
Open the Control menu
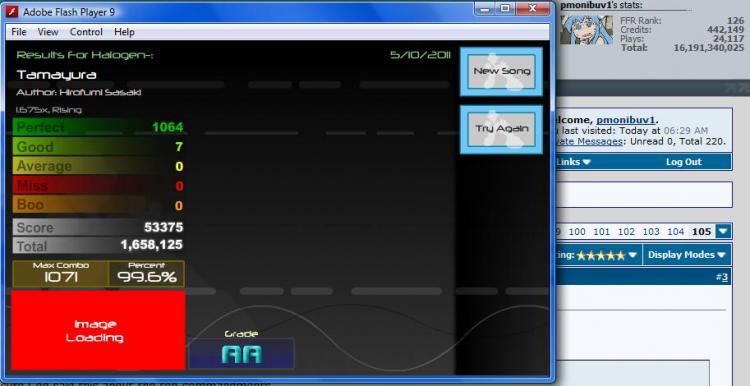[86, 32]
